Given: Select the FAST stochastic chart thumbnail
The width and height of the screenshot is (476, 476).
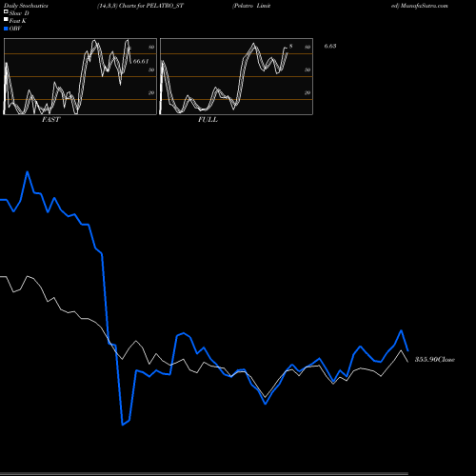Looking at the screenshot, I should click(80, 76).
